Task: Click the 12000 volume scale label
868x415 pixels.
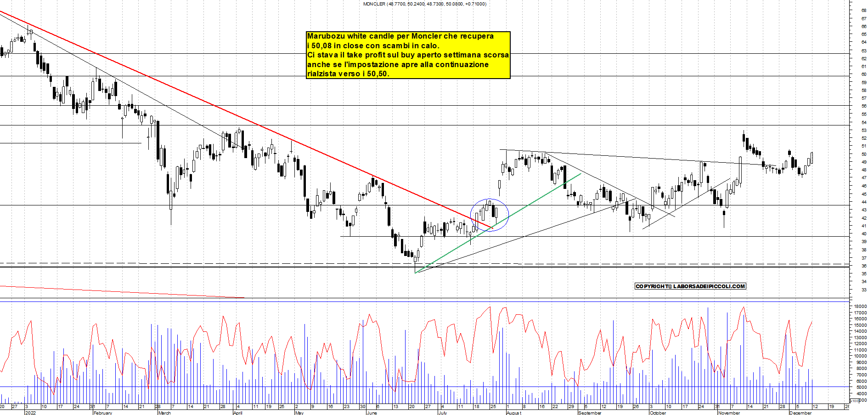Action: pyautogui.click(x=860, y=343)
